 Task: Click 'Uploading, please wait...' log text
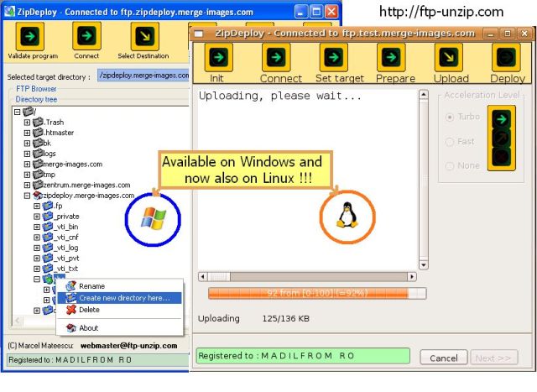tap(279, 96)
